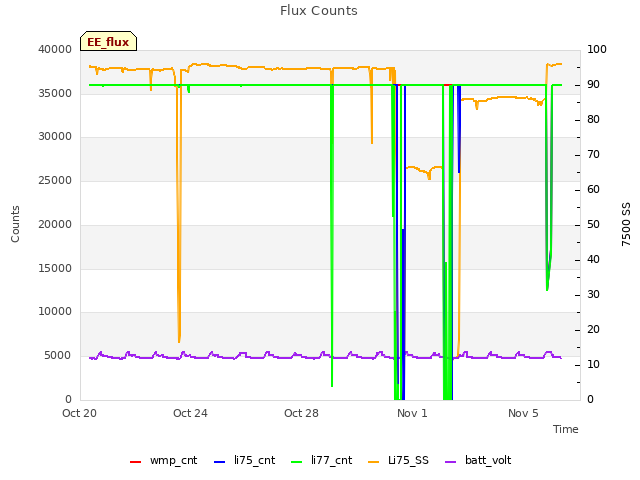This screenshot has width=640, height=480.
Task: Click the 20 right axis tick label
Action: (593, 329)
